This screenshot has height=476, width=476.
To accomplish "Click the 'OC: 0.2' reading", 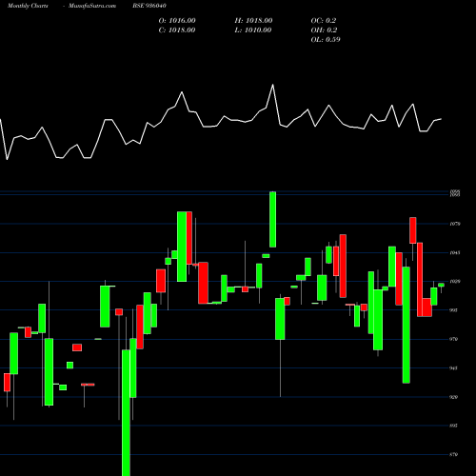I will [x=324, y=21].
